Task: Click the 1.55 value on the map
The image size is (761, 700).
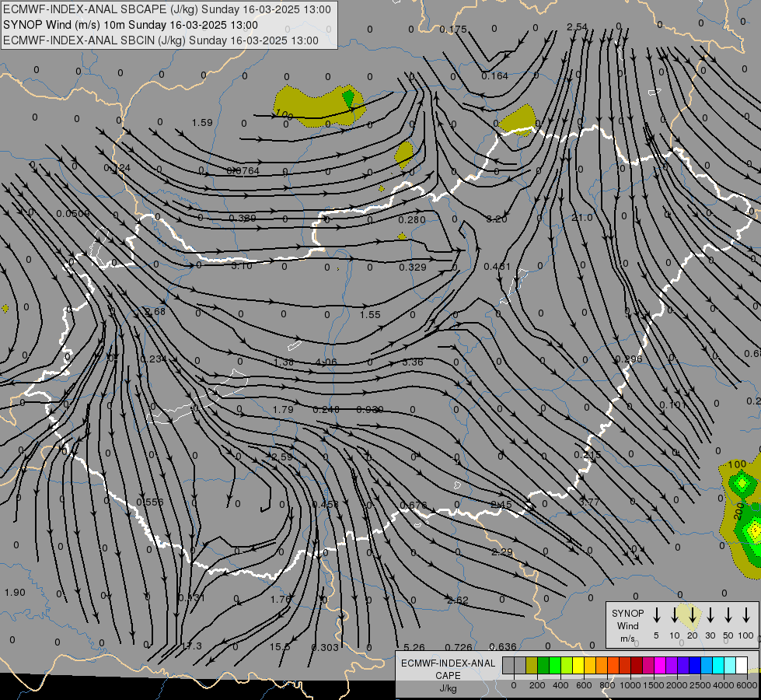Action: coord(370,315)
